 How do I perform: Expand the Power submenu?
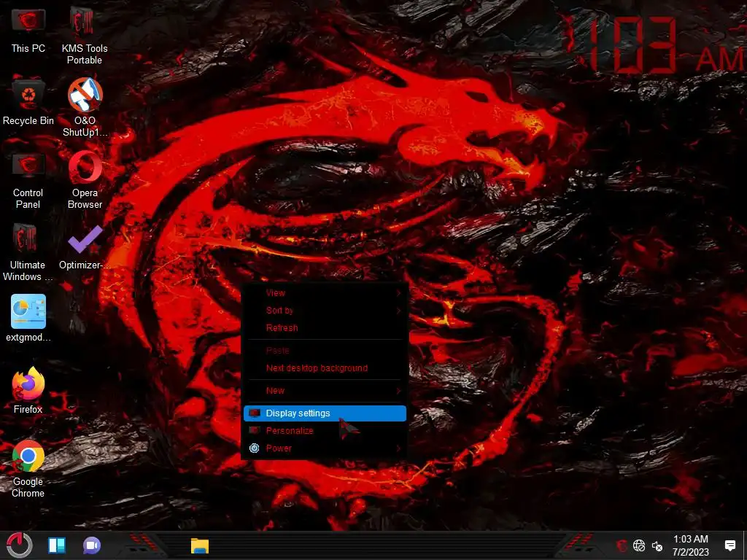click(325, 448)
